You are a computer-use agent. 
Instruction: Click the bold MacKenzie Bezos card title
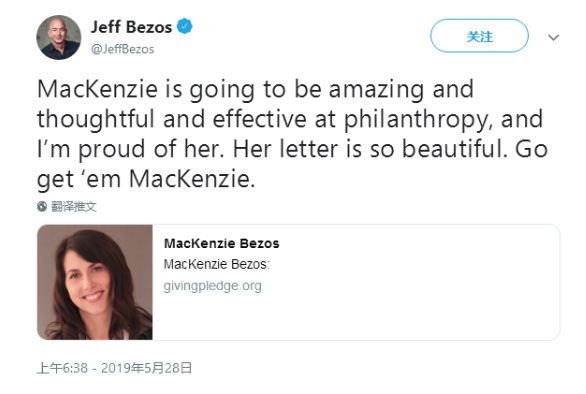[222, 243]
